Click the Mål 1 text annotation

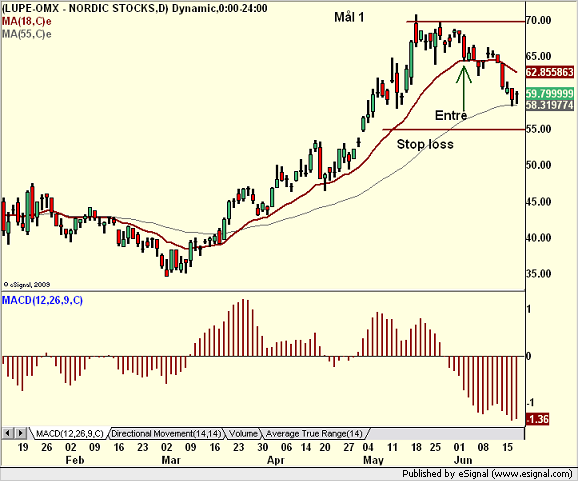point(349,17)
